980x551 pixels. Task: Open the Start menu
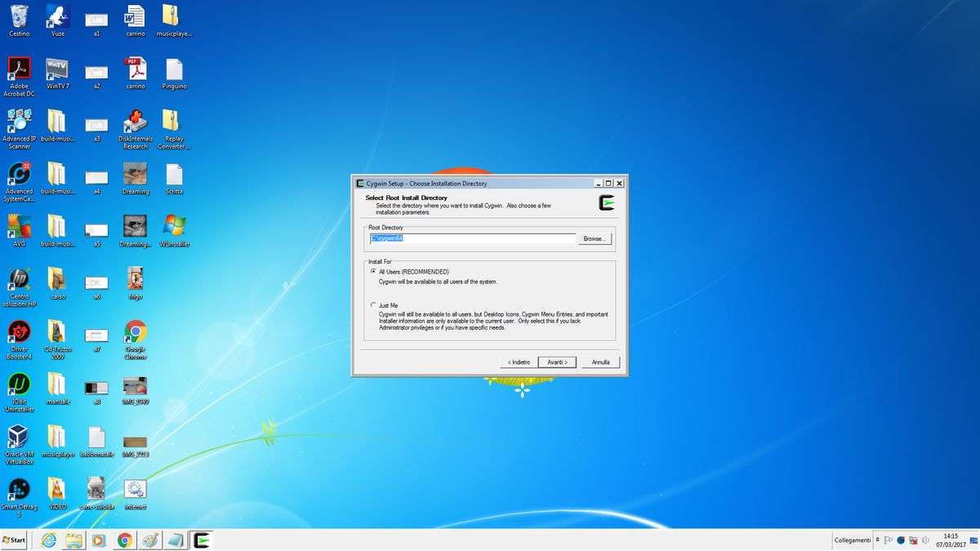pyautogui.click(x=14, y=540)
